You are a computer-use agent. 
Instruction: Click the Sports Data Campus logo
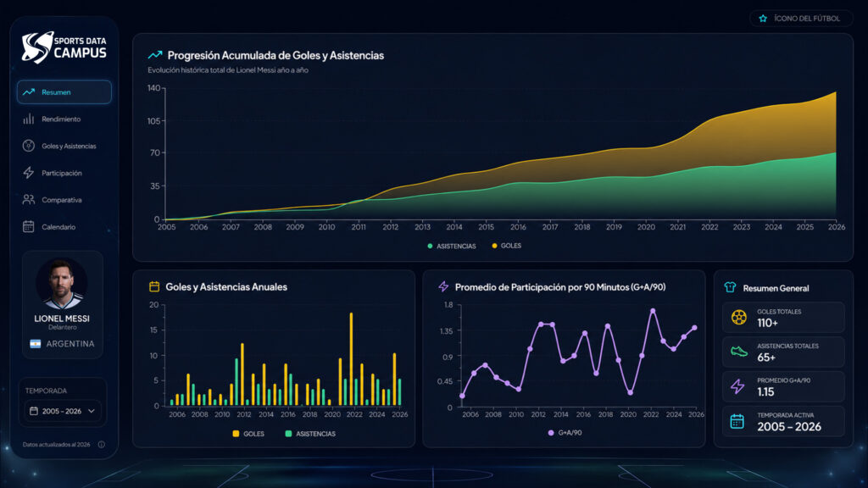(64, 47)
